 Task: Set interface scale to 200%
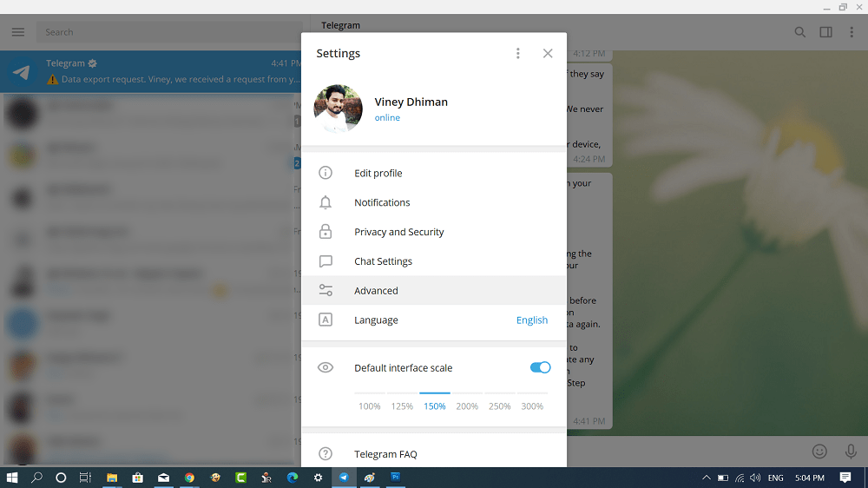tap(467, 406)
